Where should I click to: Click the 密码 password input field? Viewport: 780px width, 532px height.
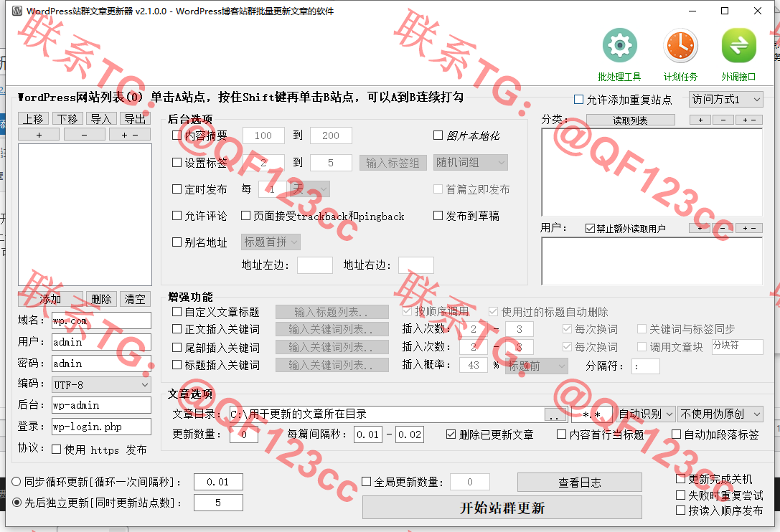coord(101,364)
